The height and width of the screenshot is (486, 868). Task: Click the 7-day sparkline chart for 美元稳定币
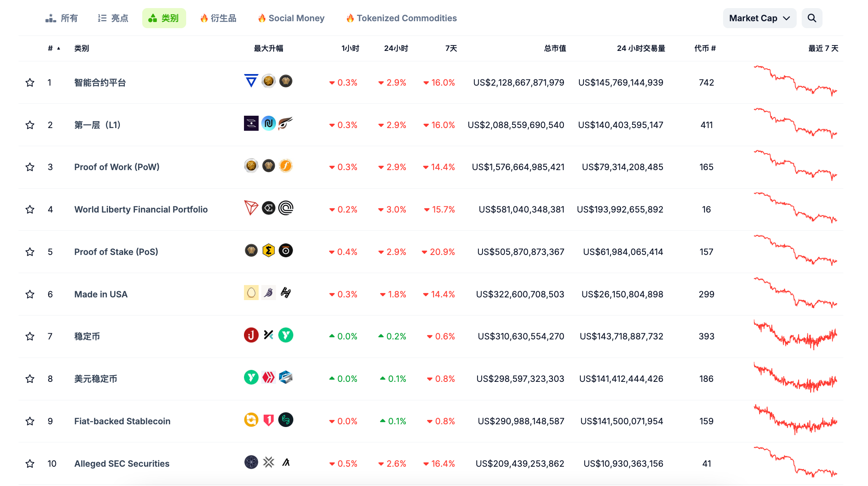pos(795,378)
